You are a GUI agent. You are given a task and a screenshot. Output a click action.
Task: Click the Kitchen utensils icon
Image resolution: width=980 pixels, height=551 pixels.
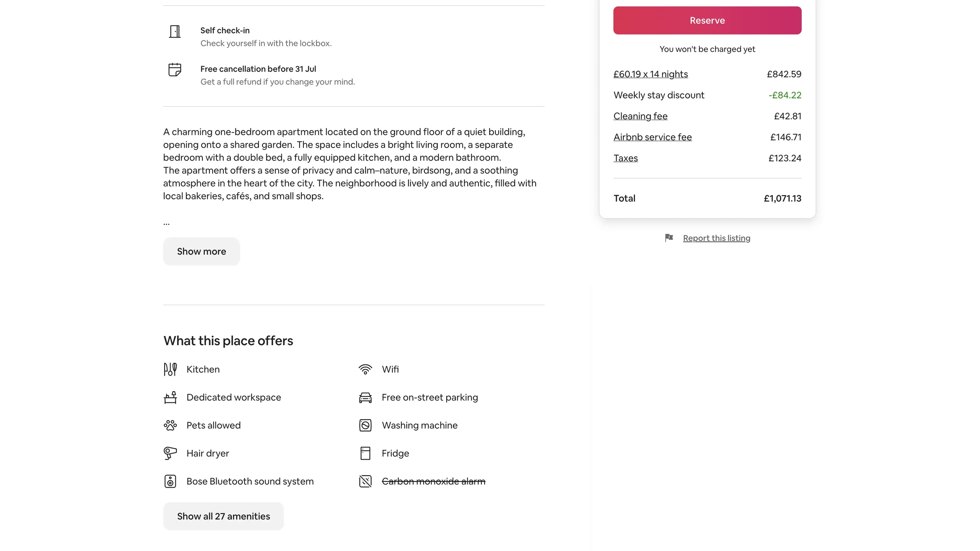pos(170,369)
